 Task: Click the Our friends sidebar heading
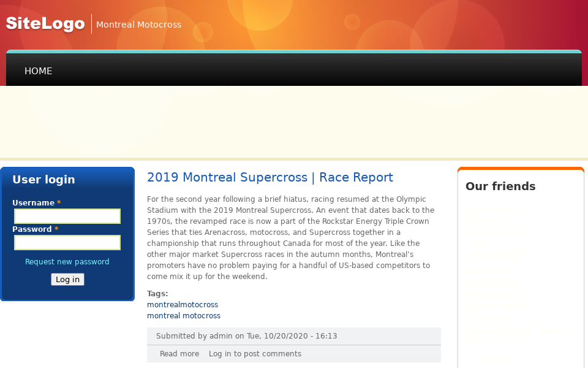tap(500, 186)
